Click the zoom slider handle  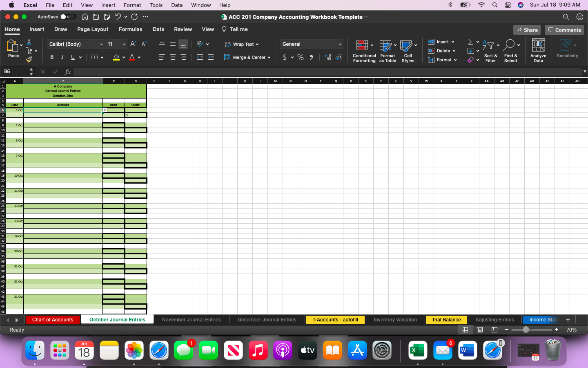click(526, 330)
